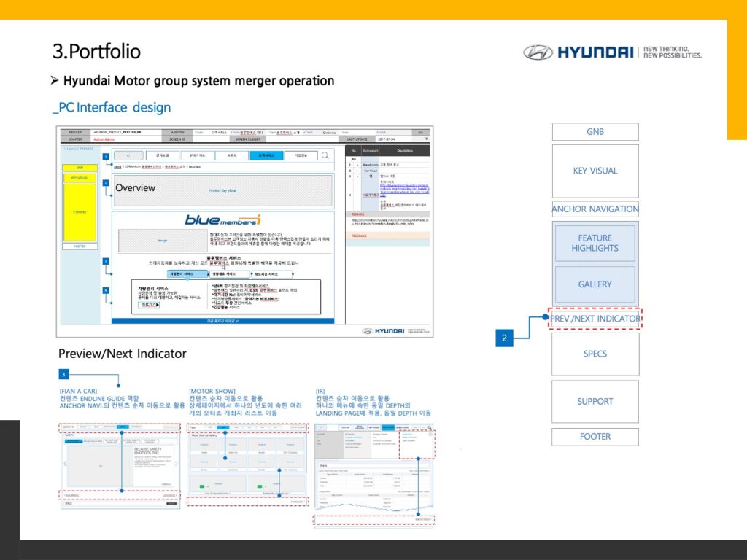The image size is (747, 560).
Task: Click the Hyundai logo at top right
Action: coord(612,52)
